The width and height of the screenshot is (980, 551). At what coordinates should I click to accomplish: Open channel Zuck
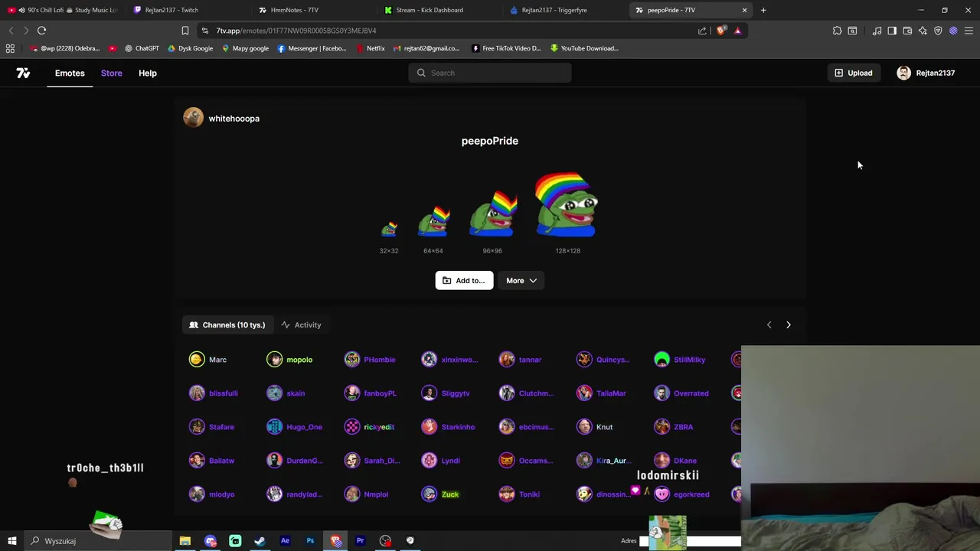(x=440, y=494)
